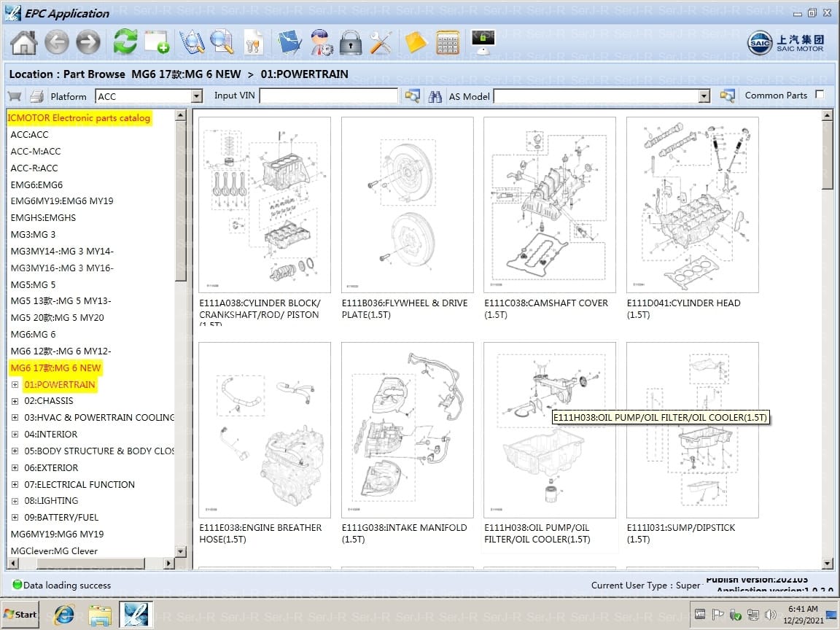840x630 pixels.
Task: Expand the 04:INTERIOR node
Action: click(x=15, y=435)
